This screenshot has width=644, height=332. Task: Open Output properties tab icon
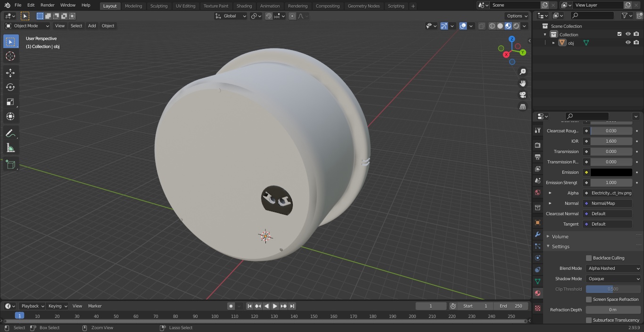pos(537,157)
